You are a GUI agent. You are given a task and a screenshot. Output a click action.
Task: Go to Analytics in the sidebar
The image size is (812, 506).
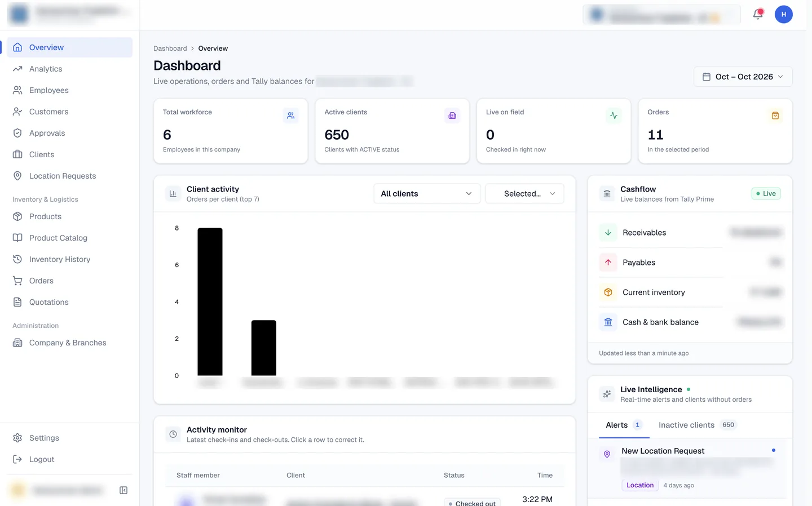point(70,69)
